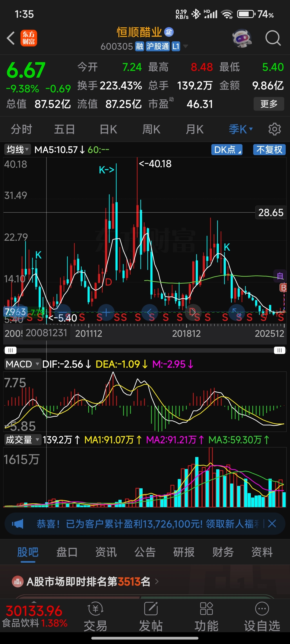Select the 资料 tab

pos(262,552)
